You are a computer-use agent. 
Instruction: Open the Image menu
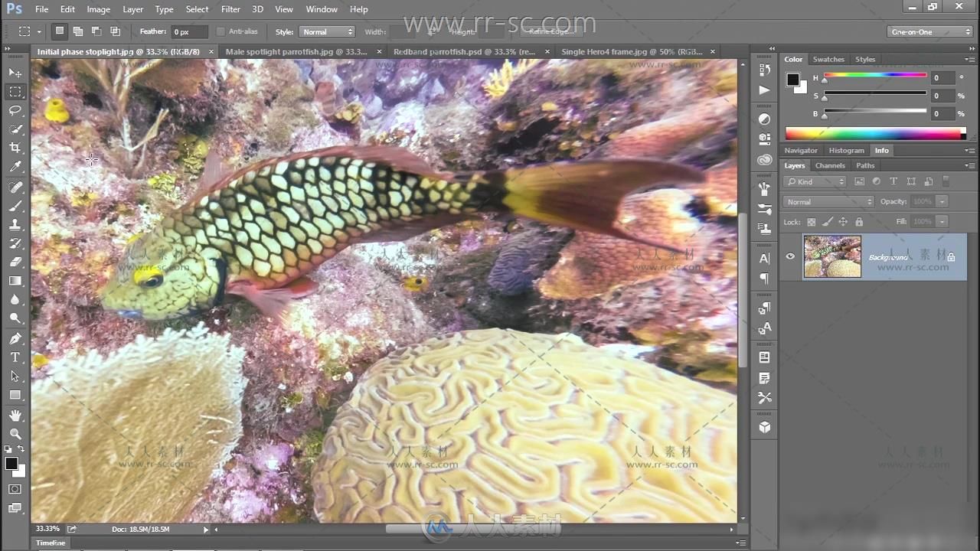click(x=98, y=9)
